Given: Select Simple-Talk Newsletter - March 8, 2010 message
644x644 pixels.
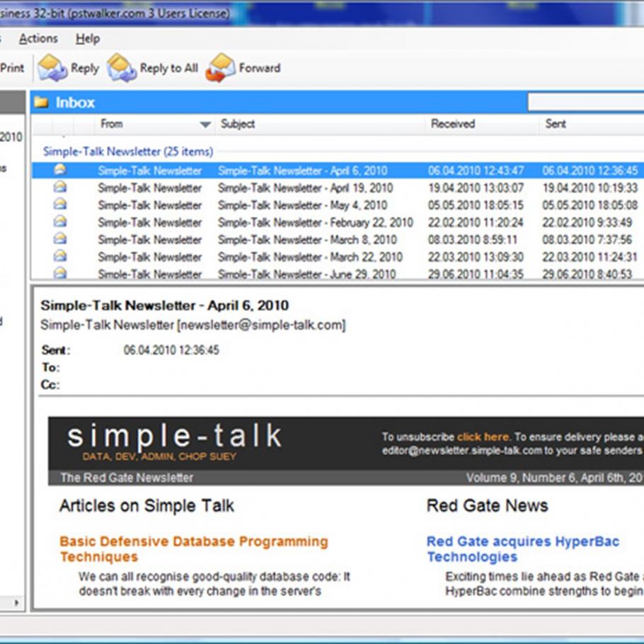Looking at the screenshot, I should [x=338, y=240].
